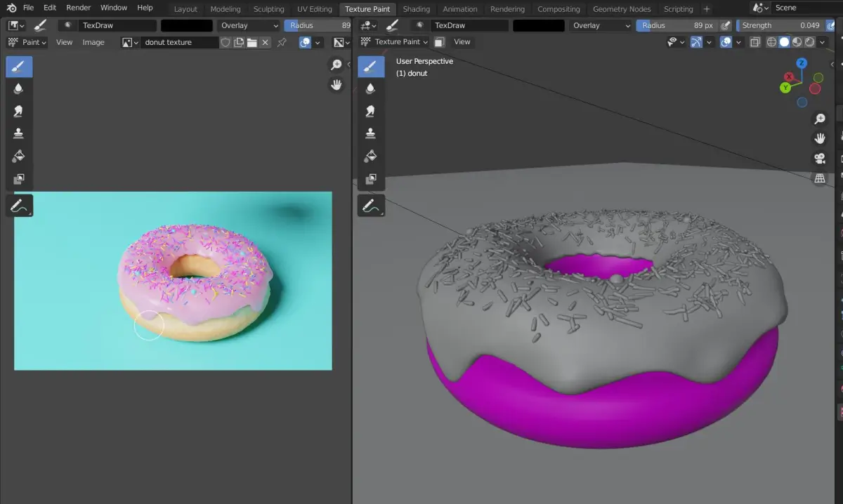Image resolution: width=843 pixels, height=504 pixels.
Task: Activate the Move hand icon in the 3D viewport
Action: pos(820,138)
